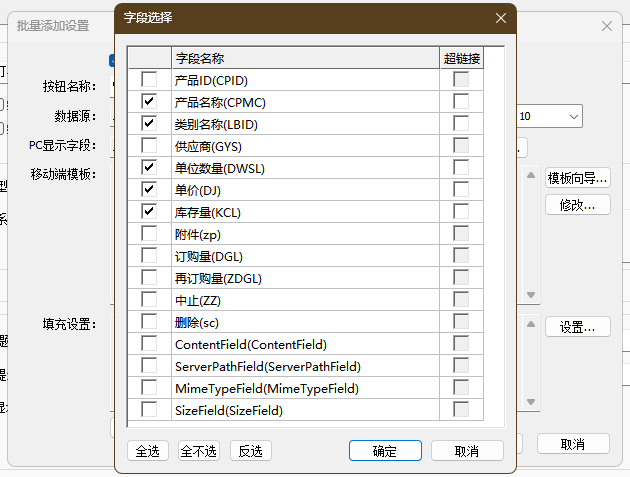The height and width of the screenshot is (477, 630).
Task: Confirm field selection with 确定
Action: 385,451
